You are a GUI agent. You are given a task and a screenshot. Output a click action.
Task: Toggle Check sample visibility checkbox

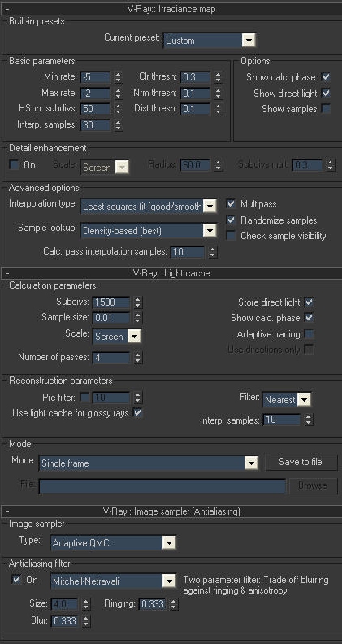[x=232, y=236]
